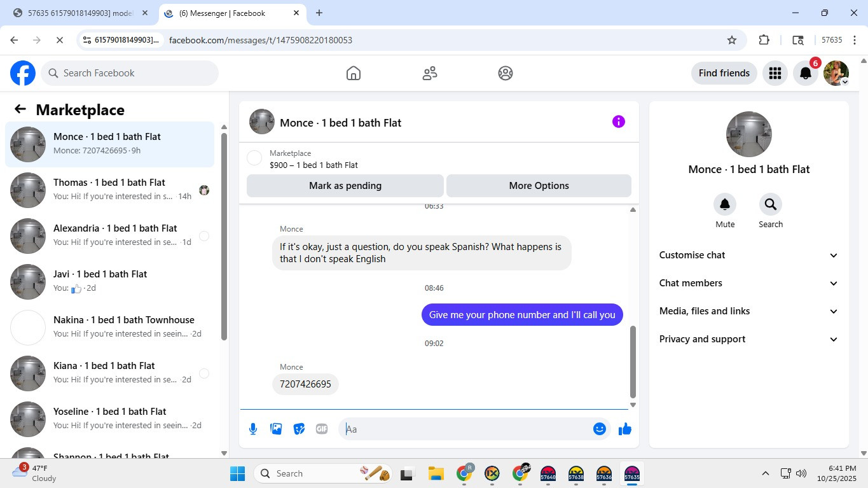Attach a photo using the image icon
This screenshot has width=868, height=488.
276,429
